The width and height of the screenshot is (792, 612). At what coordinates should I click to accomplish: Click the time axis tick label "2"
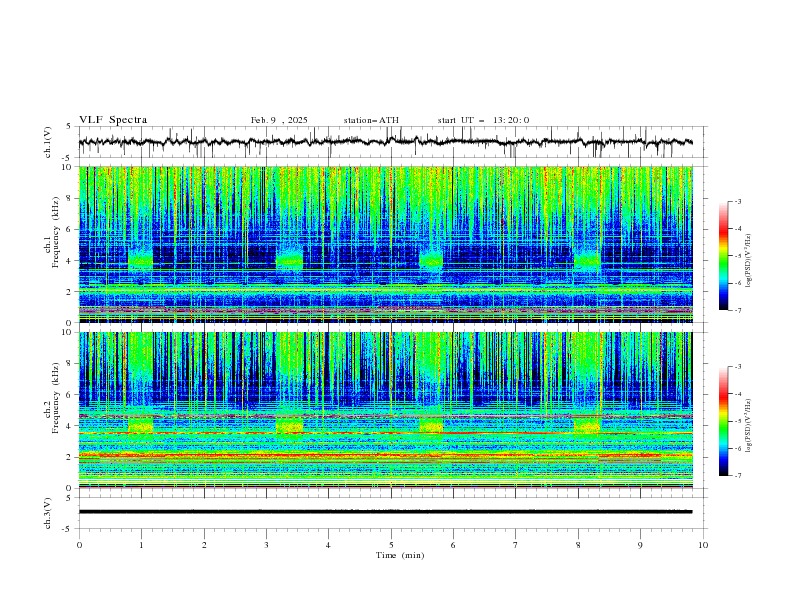click(x=204, y=545)
